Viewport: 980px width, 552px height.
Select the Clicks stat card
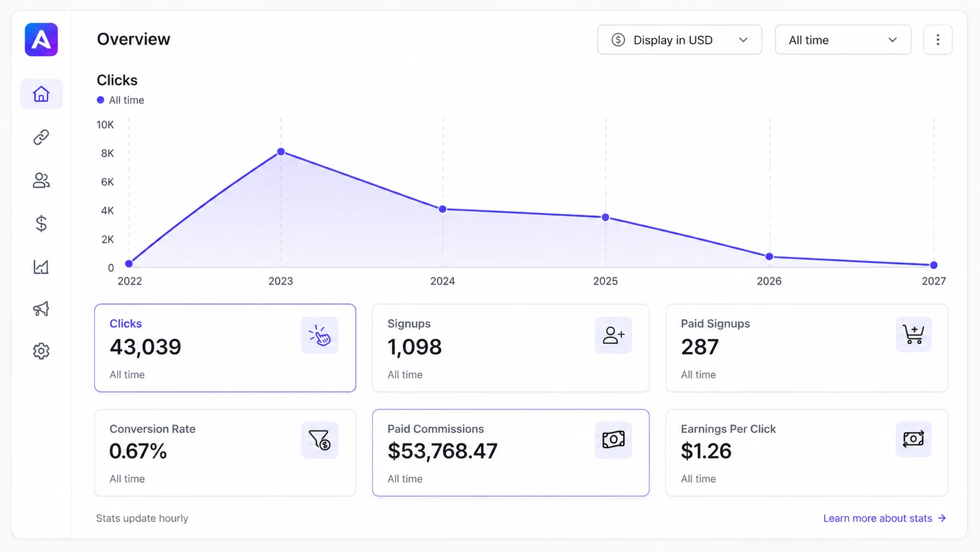pyautogui.click(x=225, y=348)
